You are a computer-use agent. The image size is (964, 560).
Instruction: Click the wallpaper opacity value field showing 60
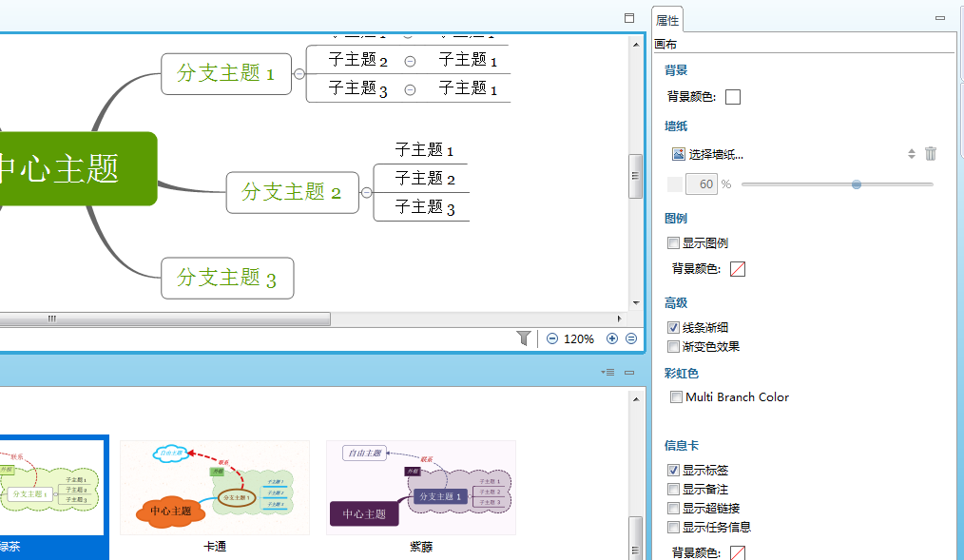point(703,183)
